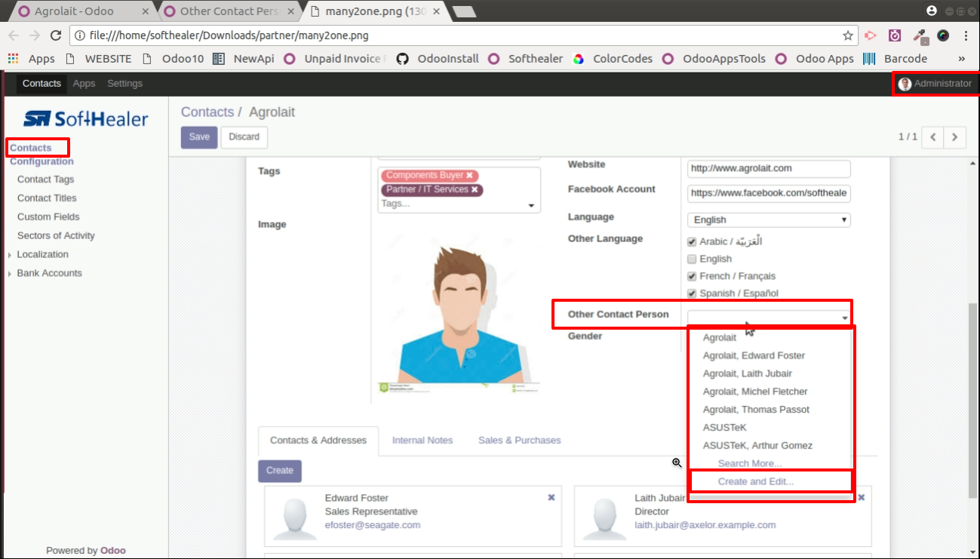The height and width of the screenshot is (559, 980).
Task: Open the OdooInstall GitHub bookmark
Action: click(x=438, y=59)
